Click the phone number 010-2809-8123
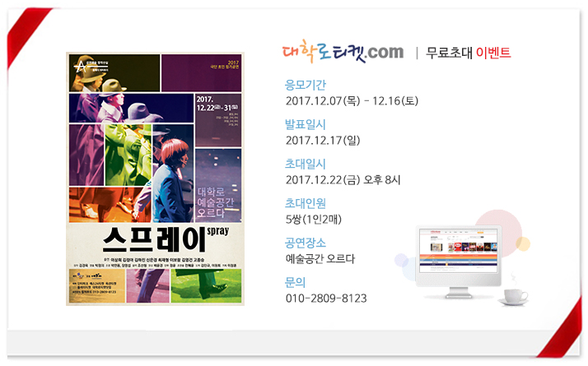The width and height of the screenshot is (588, 366). (x=326, y=299)
